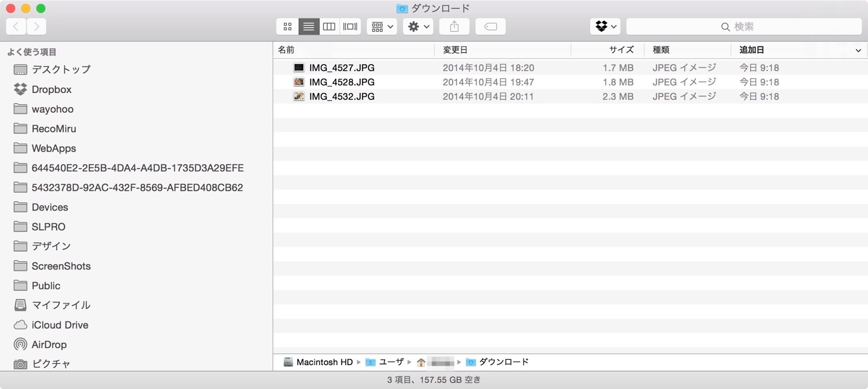Sort by the 種類 column header
Screen dimensions: 868x389
(687, 50)
